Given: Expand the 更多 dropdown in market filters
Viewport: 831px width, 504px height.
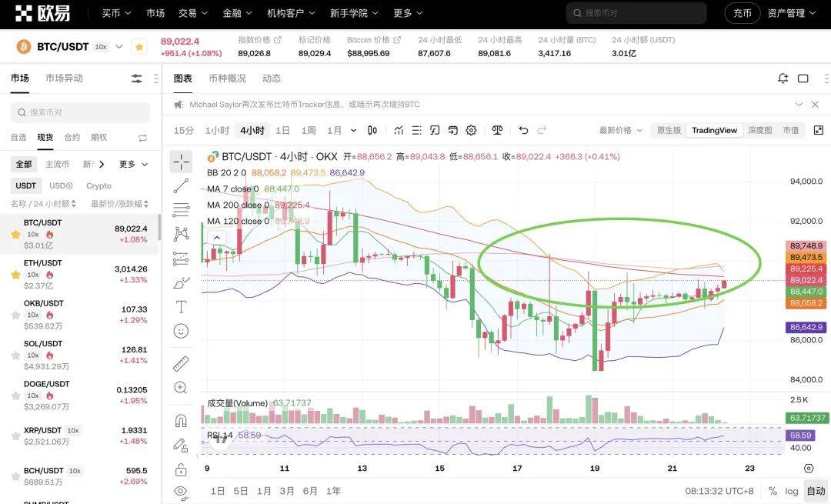Looking at the screenshot, I should [x=132, y=164].
